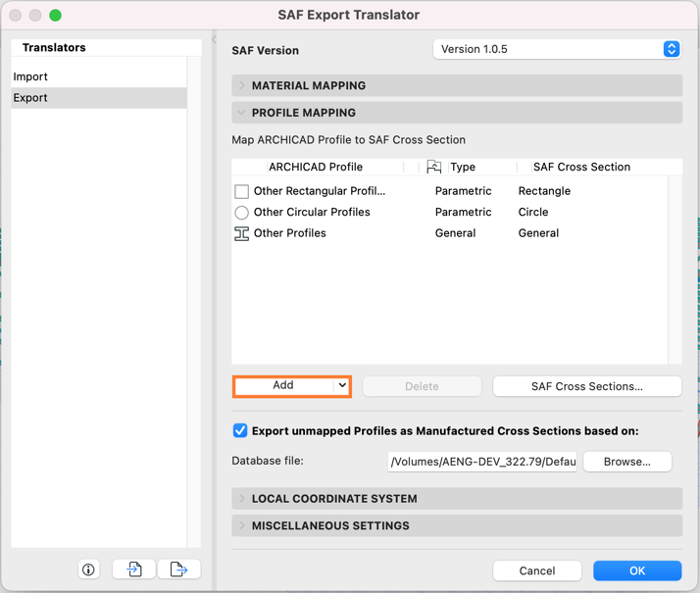Expand the LOCAL COORDINATE SYSTEM section
The height and width of the screenshot is (593, 700).
pos(242,498)
